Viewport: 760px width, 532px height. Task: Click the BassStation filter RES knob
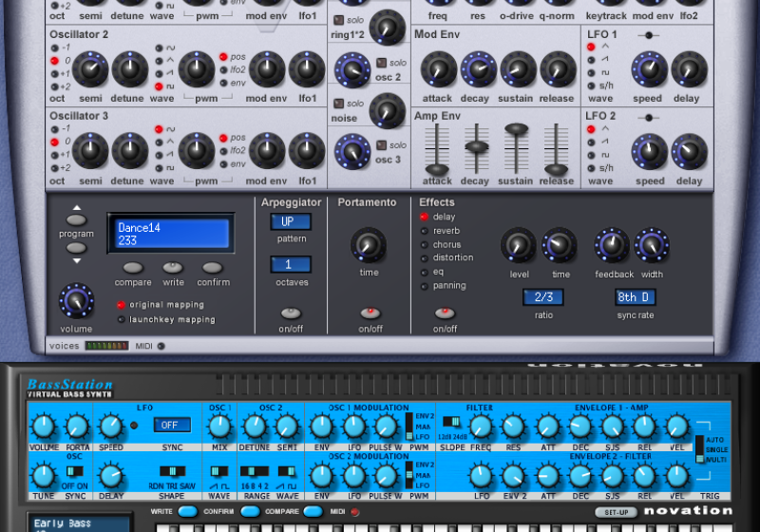click(513, 427)
